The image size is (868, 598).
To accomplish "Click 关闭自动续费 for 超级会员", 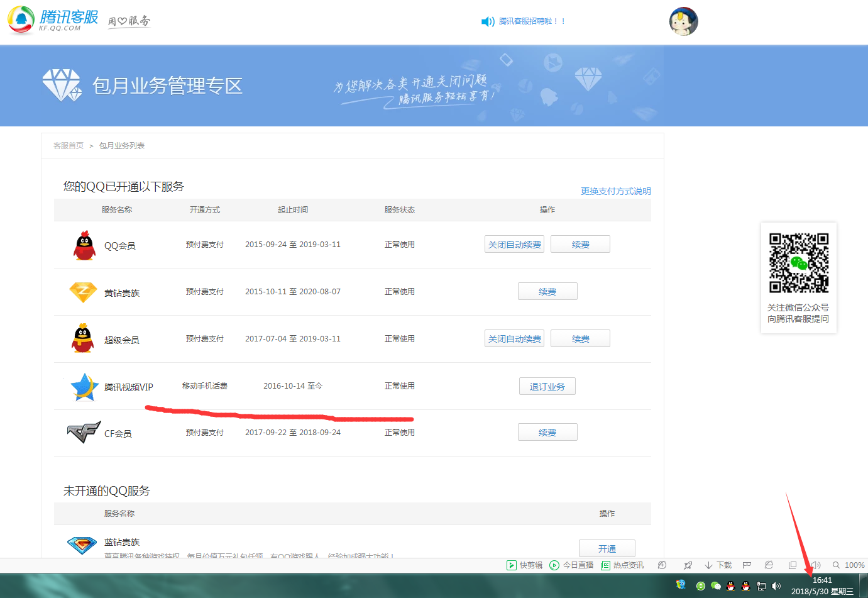I will pyautogui.click(x=514, y=338).
